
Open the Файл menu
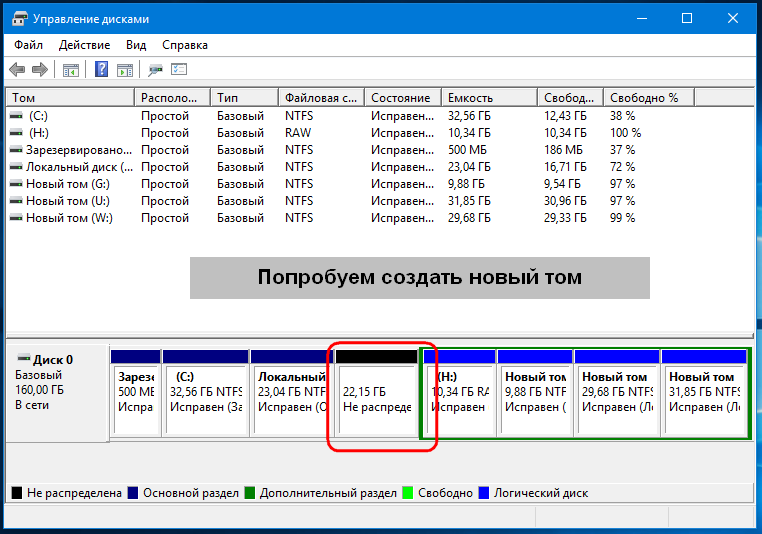(28, 45)
